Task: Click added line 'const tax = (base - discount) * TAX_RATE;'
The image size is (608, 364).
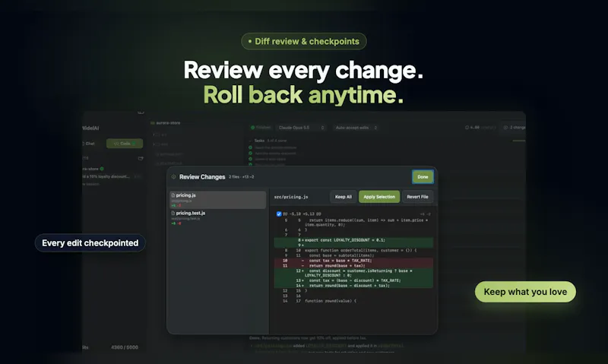Action: pos(353,280)
